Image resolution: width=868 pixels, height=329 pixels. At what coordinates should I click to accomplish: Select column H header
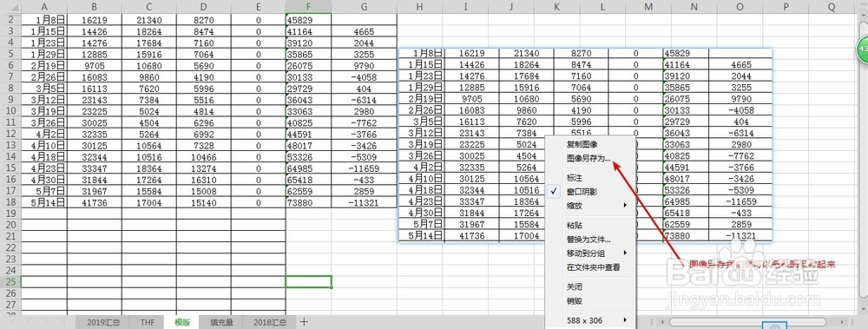(419, 6)
